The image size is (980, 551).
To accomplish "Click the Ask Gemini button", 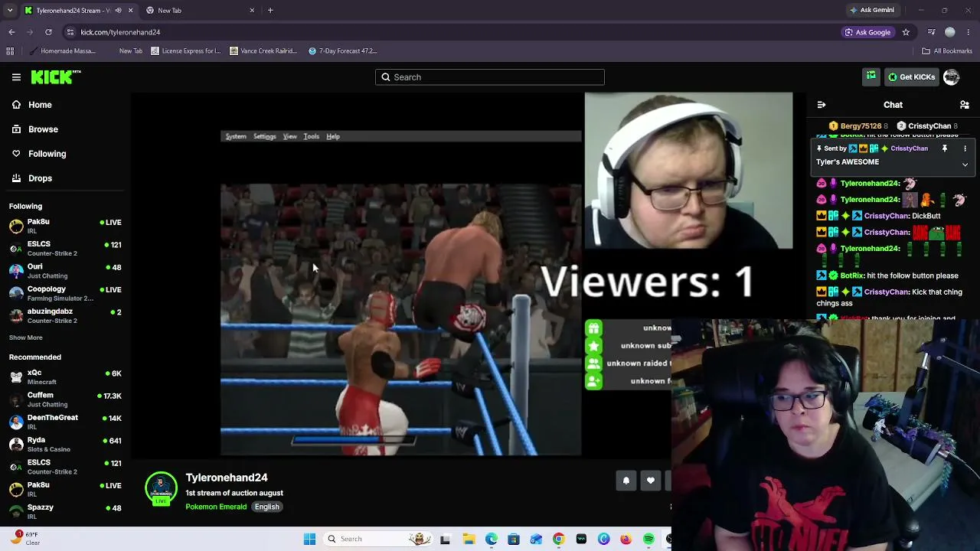I will point(871,11).
